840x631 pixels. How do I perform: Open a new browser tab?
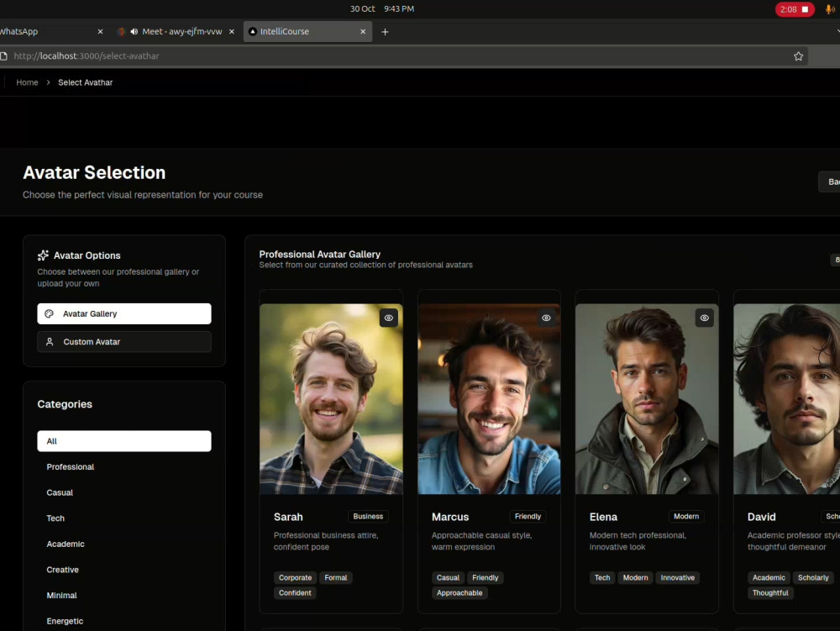coord(385,32)
